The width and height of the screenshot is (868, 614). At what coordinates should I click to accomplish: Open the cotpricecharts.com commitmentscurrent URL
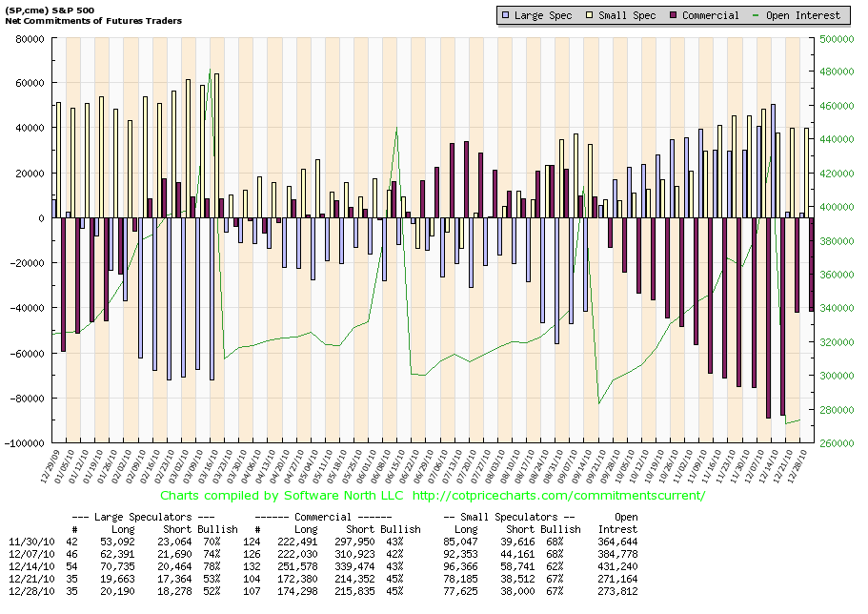(558, 496)
